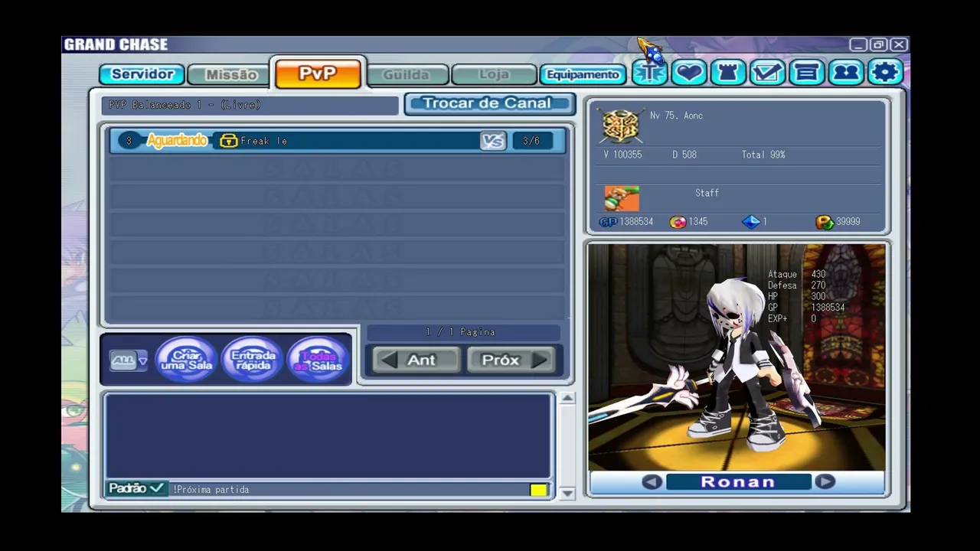This screenshot has height=551, width=980.
Task: Click the PVP Balanceado 1 channel title
Action: click(x=185, y=105)
